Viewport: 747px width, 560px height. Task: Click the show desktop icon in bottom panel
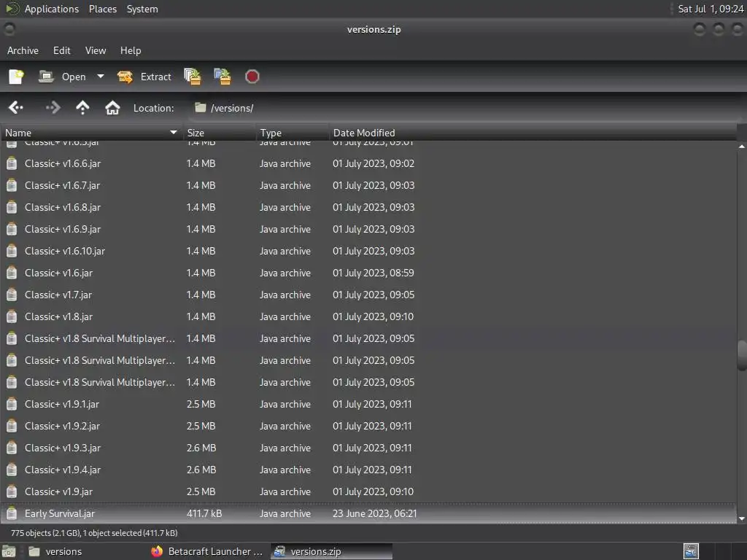click(9, 551)
